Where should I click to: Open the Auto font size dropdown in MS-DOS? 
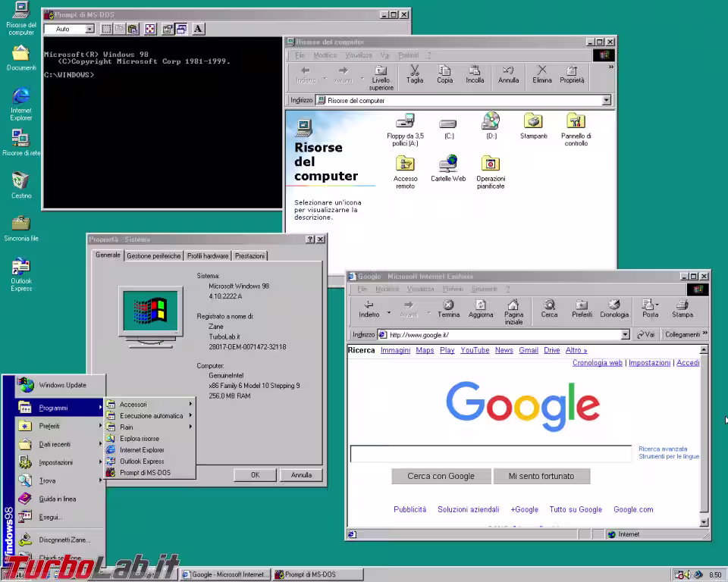89,29
